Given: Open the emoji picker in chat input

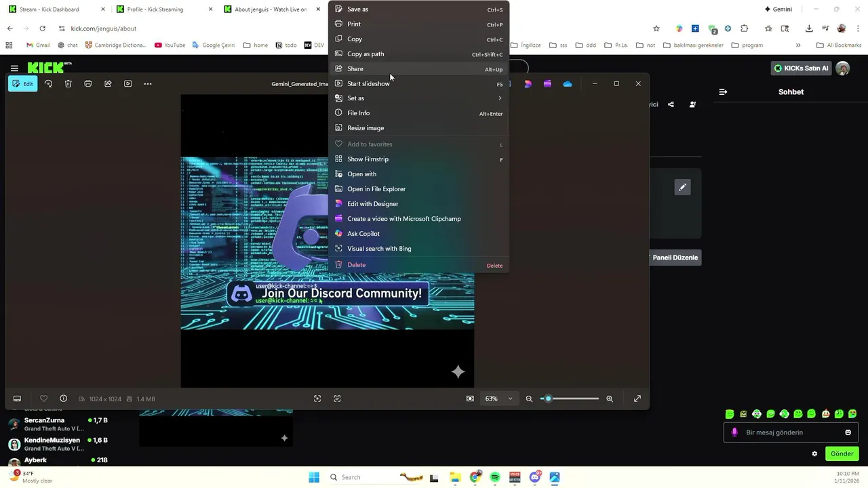Looking at the screenshot, I should click(848, 432).
